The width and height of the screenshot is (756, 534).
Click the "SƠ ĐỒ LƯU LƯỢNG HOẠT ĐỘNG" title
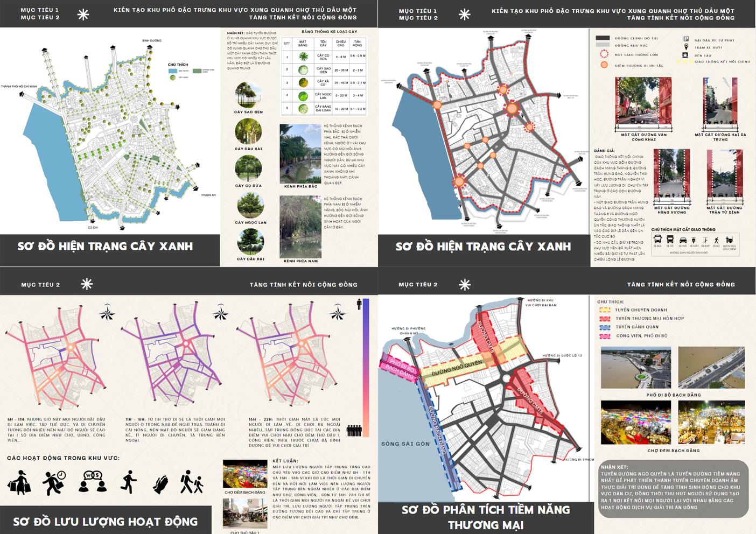pyautogui.click(x=106, y=521)
